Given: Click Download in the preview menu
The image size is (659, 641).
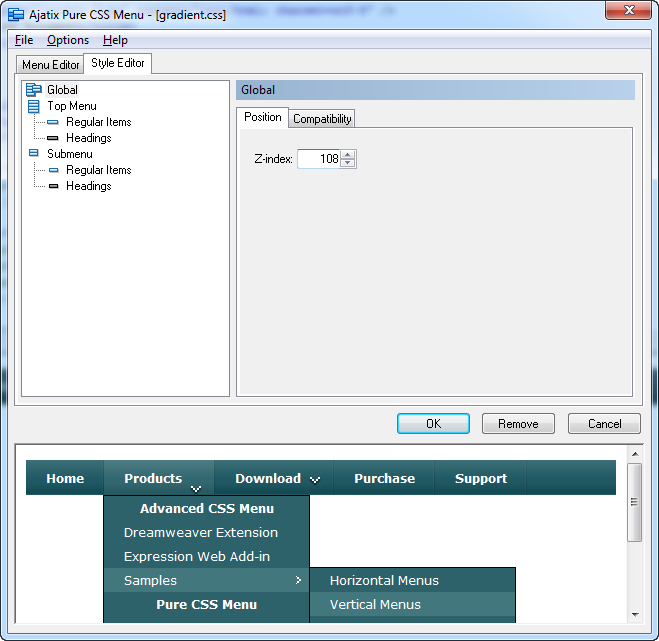Looking at the screenshot, I should [274, 478].
